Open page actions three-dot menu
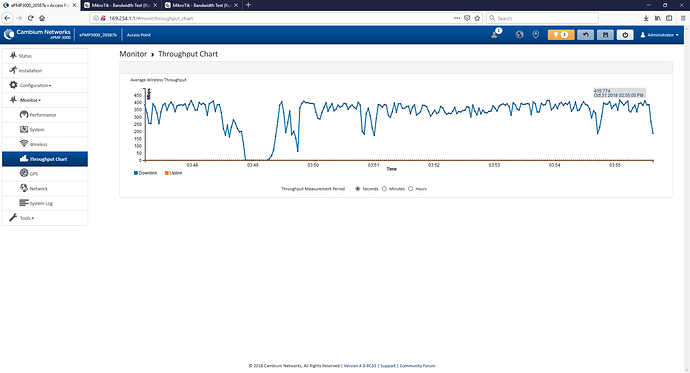Viewport: 690px width, 373px height. pos(457,18)
